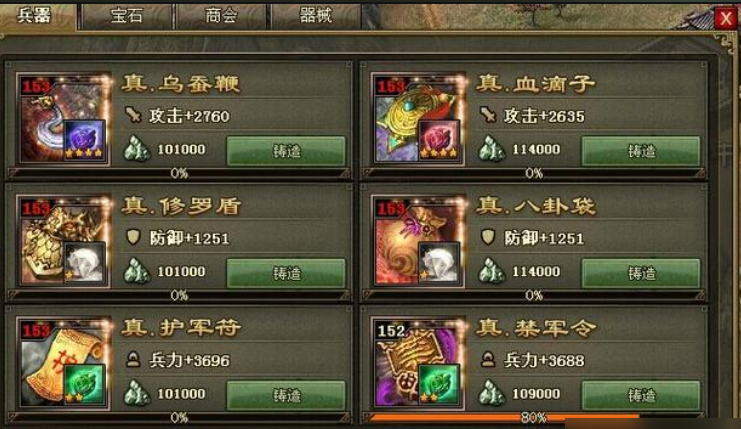Screen dimensions: 741x429
Task: Click the green gem on 禁军令
Action: 439,385
